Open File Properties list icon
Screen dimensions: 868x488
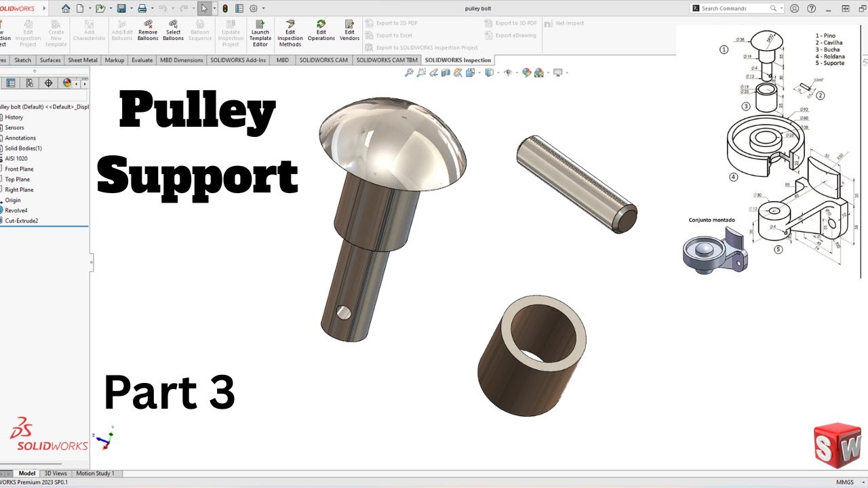[239, 8]
